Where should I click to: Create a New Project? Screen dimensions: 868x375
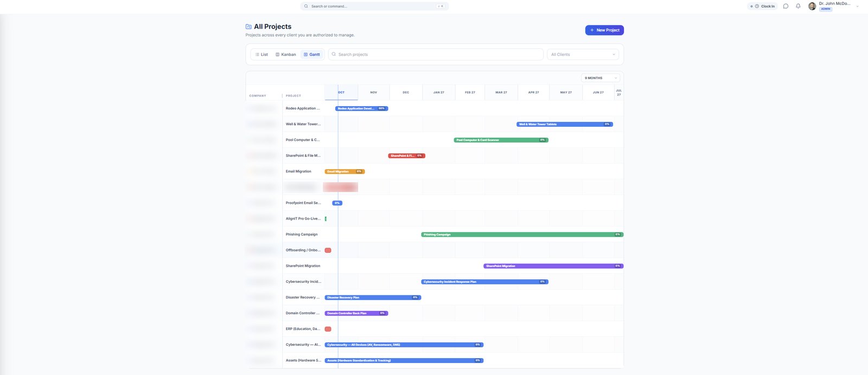(604, 30)
